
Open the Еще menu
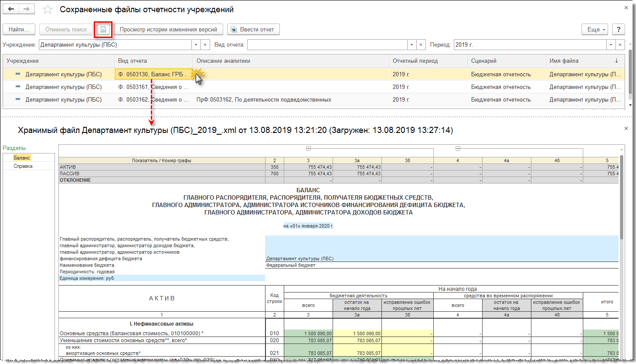pos(595,30)
